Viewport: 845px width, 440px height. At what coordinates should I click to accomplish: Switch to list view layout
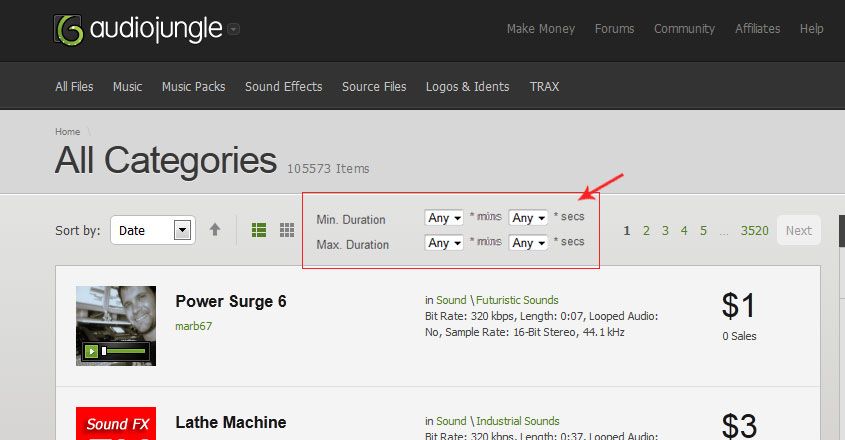click(259, 230)
